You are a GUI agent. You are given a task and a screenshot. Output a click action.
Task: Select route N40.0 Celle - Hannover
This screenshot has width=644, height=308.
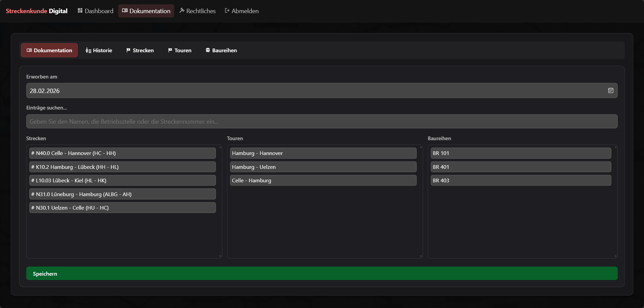[122, 153]
